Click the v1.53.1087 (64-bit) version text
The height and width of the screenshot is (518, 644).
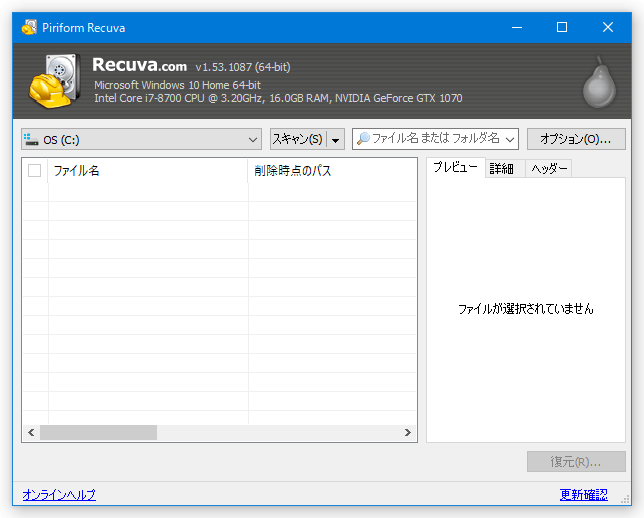click(x=243, y=67)
